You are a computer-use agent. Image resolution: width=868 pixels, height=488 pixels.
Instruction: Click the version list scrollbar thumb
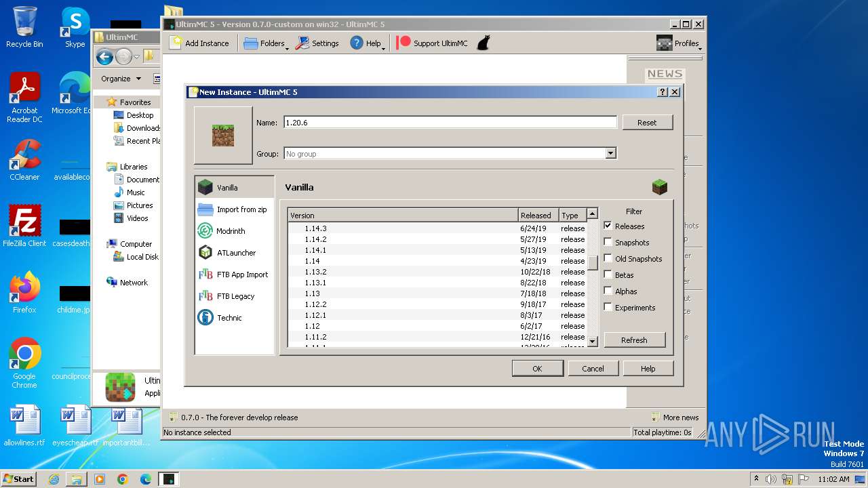(592, 263)
